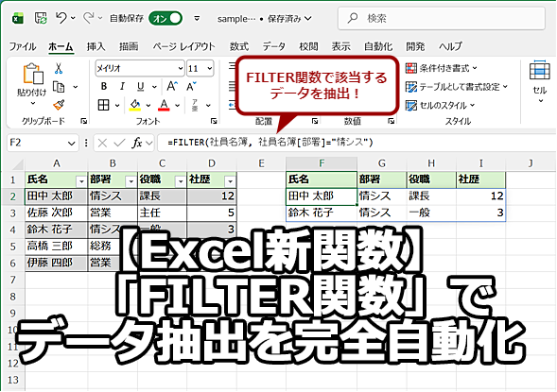
Task: Open セルのスタイル menu
Action: point(440,106)
